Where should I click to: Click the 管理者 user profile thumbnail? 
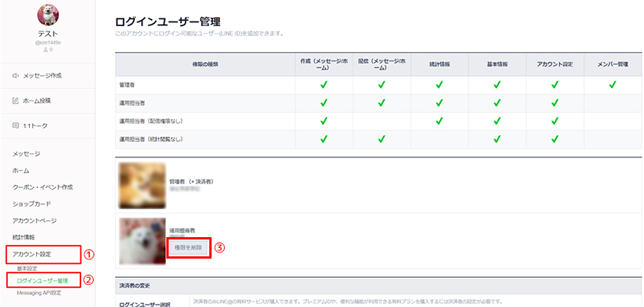[x=140, y=185]
